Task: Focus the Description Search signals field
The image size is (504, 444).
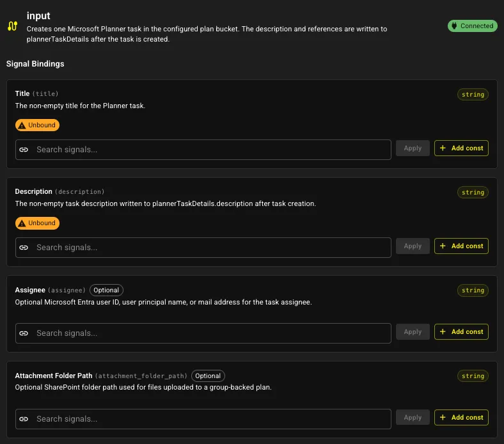Action: point(203,248)
